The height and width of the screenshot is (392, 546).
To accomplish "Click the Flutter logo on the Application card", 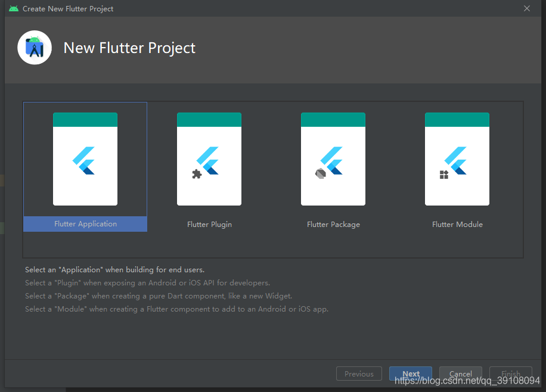I will (83, 160).
